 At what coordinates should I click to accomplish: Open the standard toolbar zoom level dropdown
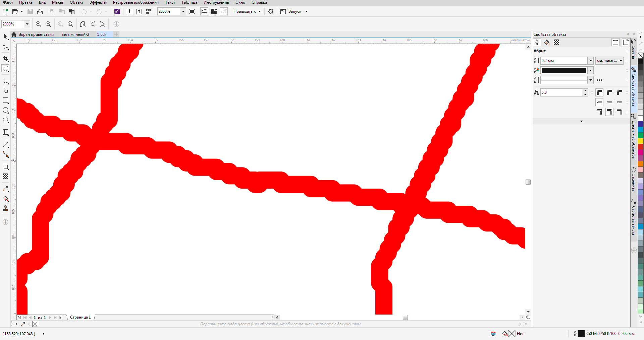point(183,11)
